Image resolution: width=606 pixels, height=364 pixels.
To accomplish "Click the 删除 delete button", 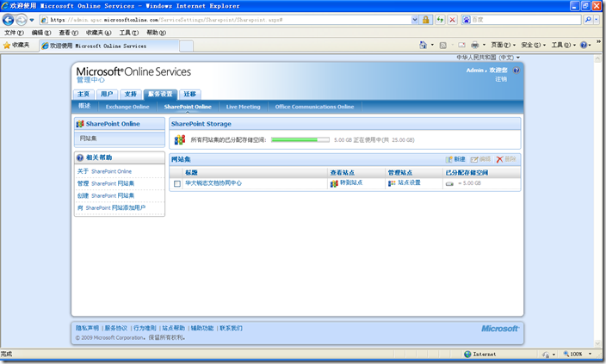I will click(x=506, y=159).
